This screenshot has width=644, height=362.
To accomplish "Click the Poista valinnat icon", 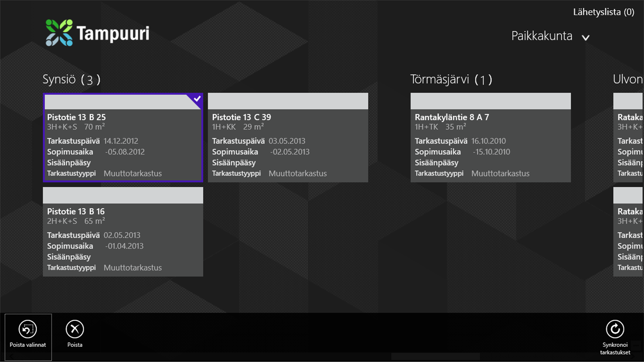I will pos(28,329).
